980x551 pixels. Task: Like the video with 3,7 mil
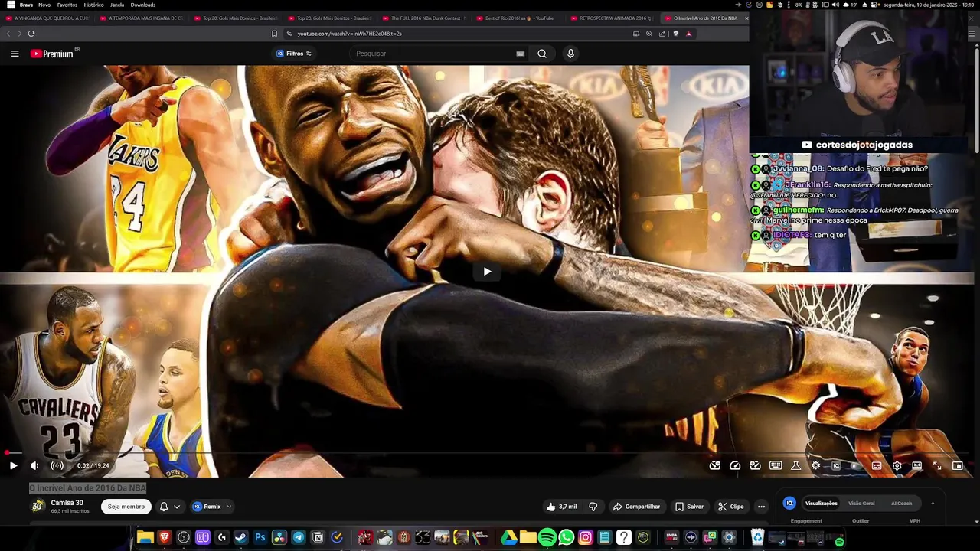tap(561, 507)
